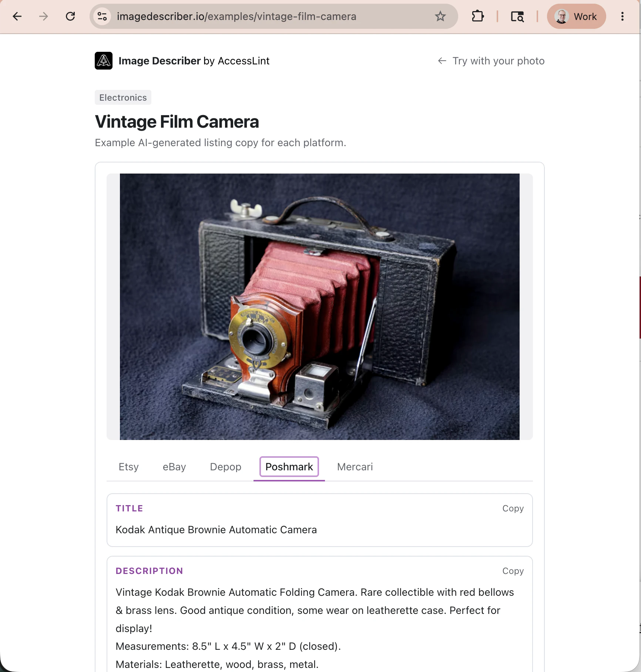This screenshot has width=641, height=672.
Task: Open the Work profile menu
Action: (576, 16)
